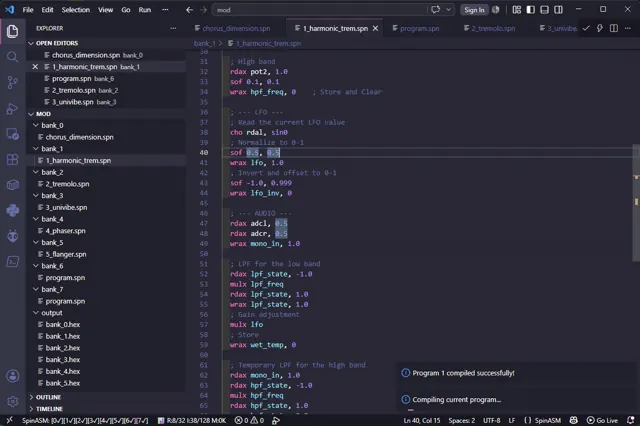The image size is (640, 426).
Task: Close 1_harmonic_trem.spn in Open Editors list
Action: click(35, 67)
